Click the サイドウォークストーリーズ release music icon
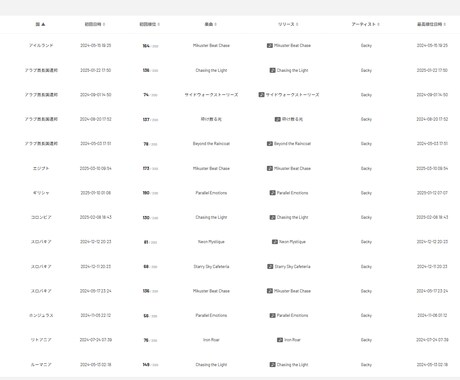Screen dimensions: 460x380 261,95
